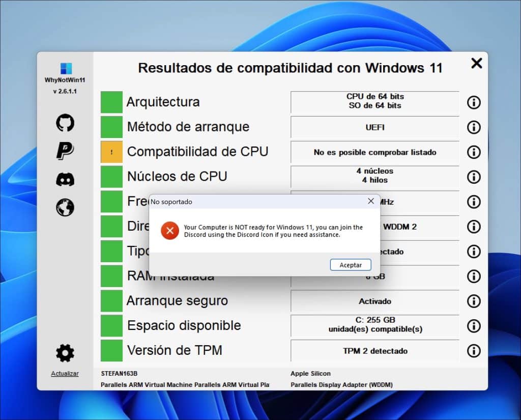Show info for Espacio disponible row
This screenshot has height=420, width=521.
[474, 326]
